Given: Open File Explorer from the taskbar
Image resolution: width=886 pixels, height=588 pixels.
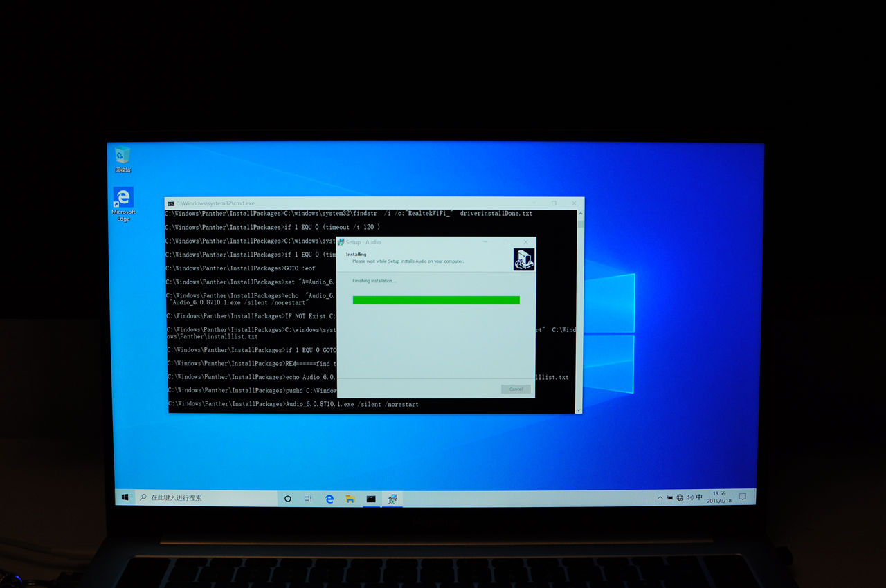Looking at the screenshot, I should click(350, 498).
